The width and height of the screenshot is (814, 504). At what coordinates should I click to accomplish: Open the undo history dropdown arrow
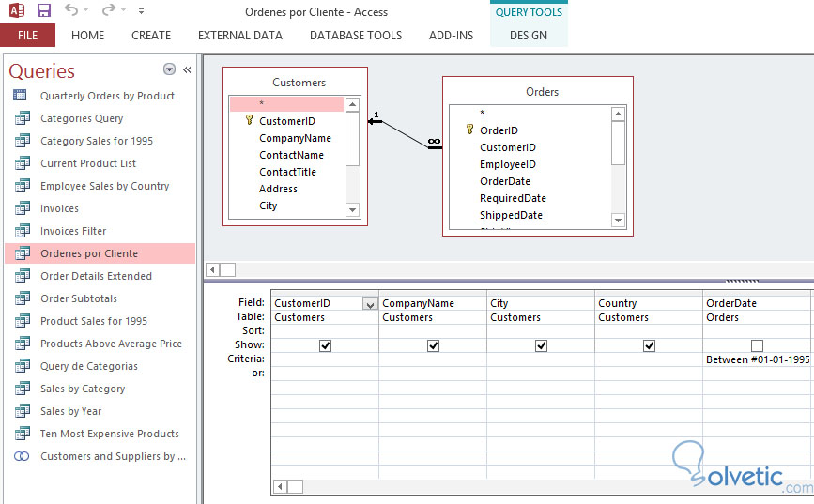pos(86,10)
